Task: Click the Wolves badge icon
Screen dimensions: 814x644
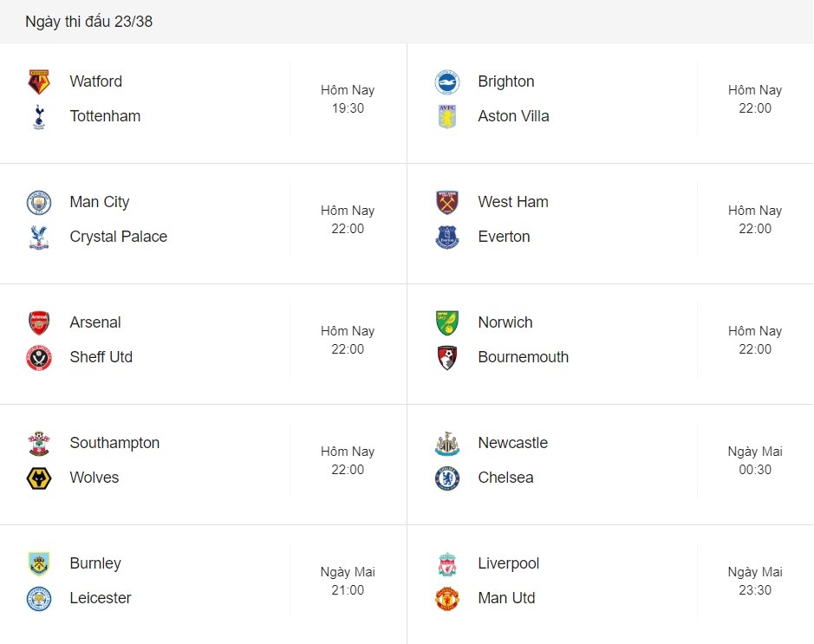Action: pos(39,478)
